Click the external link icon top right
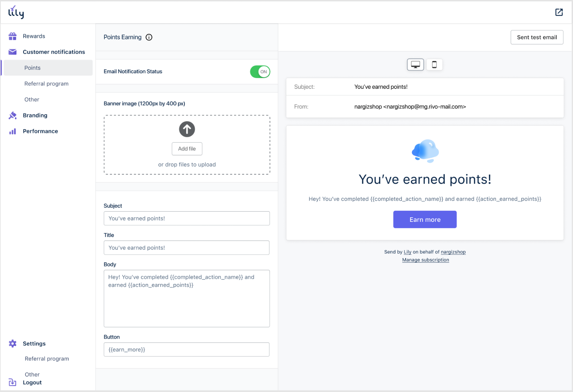573x392 pixels. point(559,12)
